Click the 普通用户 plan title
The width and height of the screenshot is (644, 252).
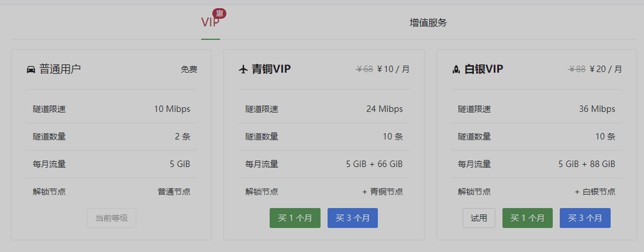pyautogui.click(x=60, y=69)
